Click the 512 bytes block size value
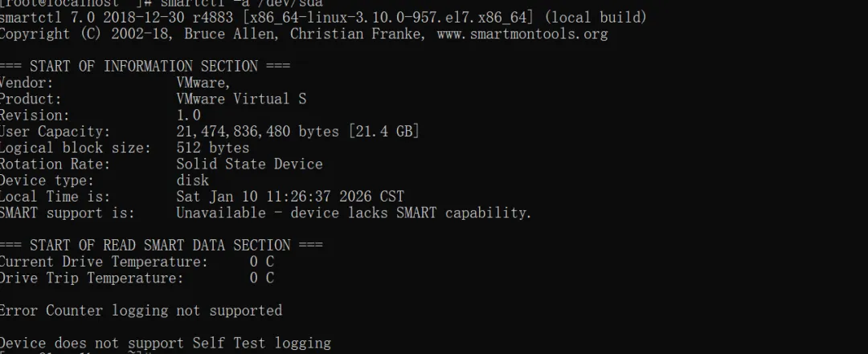The image size is (868, 354). [213, 148]
